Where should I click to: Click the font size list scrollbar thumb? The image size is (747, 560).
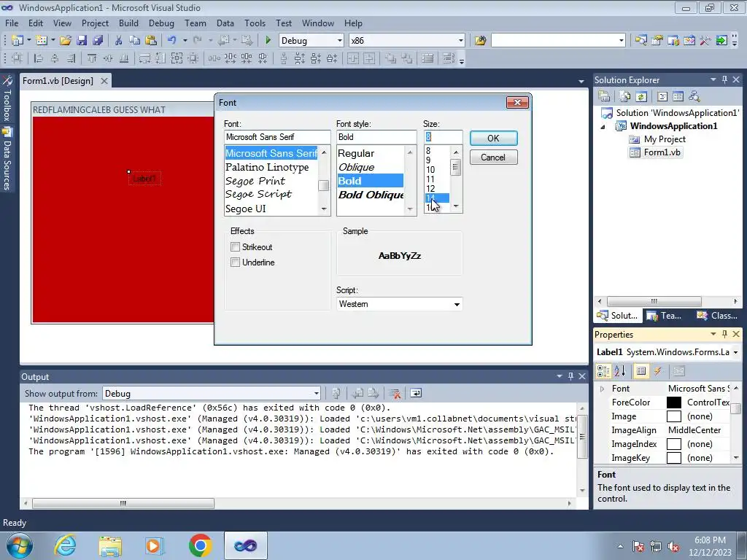[455, 168]
